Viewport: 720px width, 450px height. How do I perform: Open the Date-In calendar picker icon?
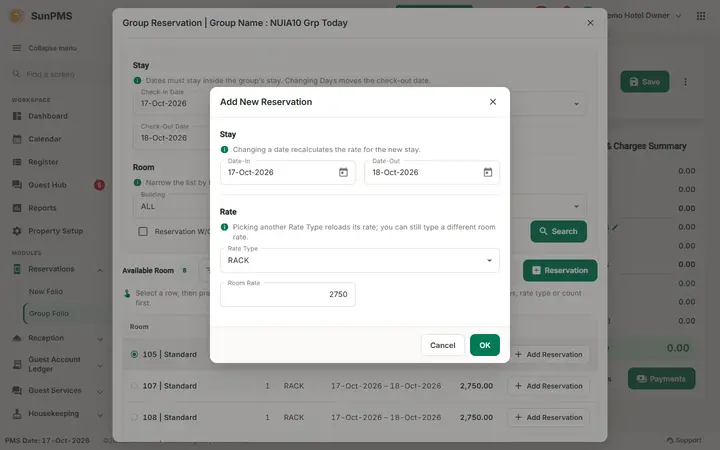343,172
